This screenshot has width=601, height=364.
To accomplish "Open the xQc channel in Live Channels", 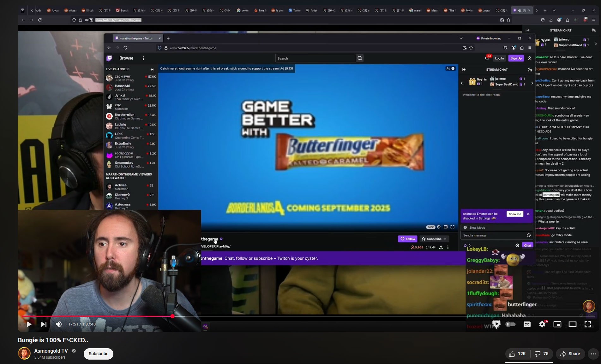I will [131, 107].
